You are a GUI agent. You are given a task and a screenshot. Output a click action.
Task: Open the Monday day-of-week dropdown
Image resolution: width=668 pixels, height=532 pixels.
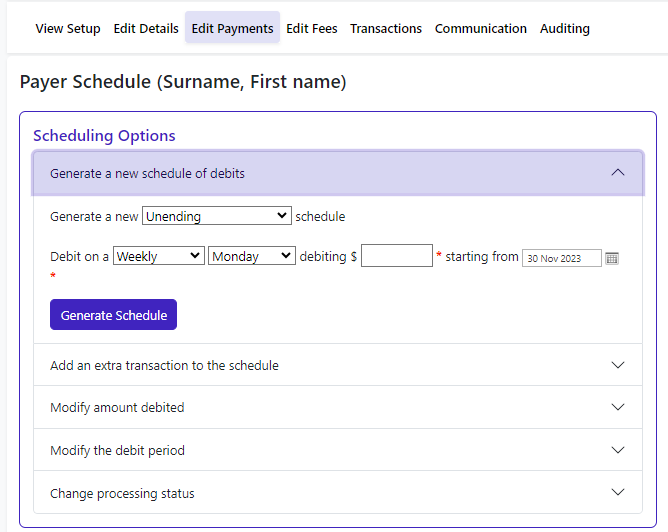(252, 256)
